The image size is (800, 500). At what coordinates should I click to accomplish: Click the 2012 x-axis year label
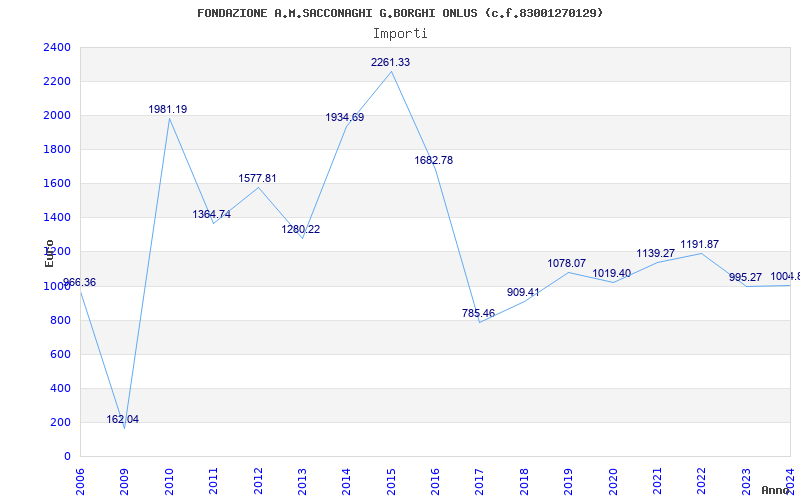coord(258,481)
